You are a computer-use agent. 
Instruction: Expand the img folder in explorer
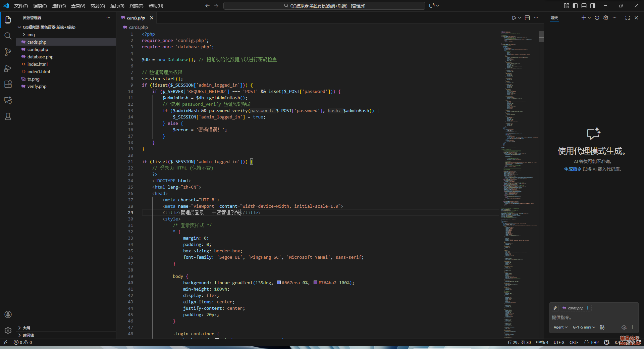(x=31, y=35)
